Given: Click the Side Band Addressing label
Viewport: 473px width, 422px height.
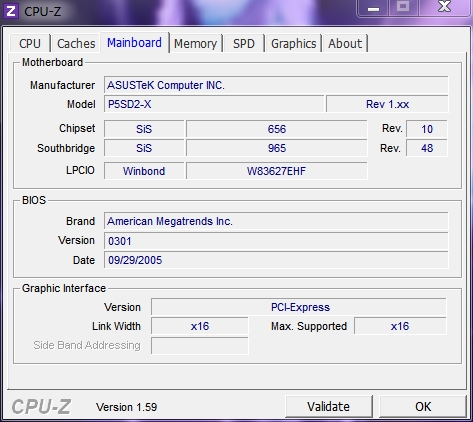Looking at the screenshot, I should click(x=87, y=345).
